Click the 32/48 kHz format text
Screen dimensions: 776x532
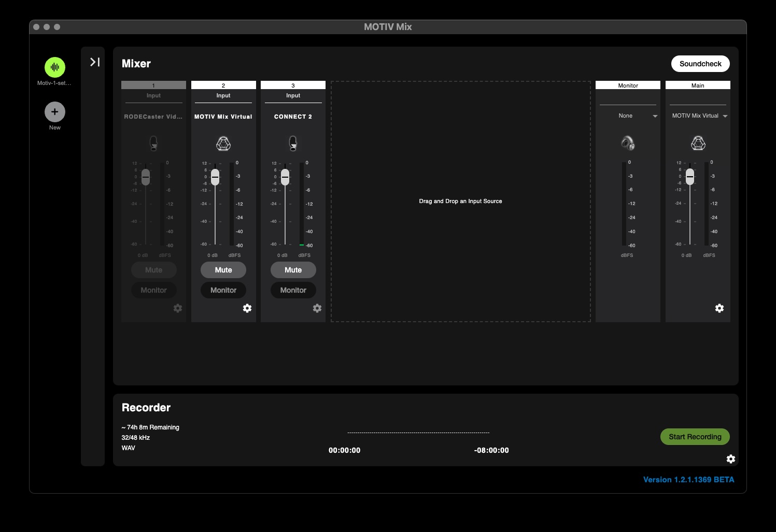136,438
